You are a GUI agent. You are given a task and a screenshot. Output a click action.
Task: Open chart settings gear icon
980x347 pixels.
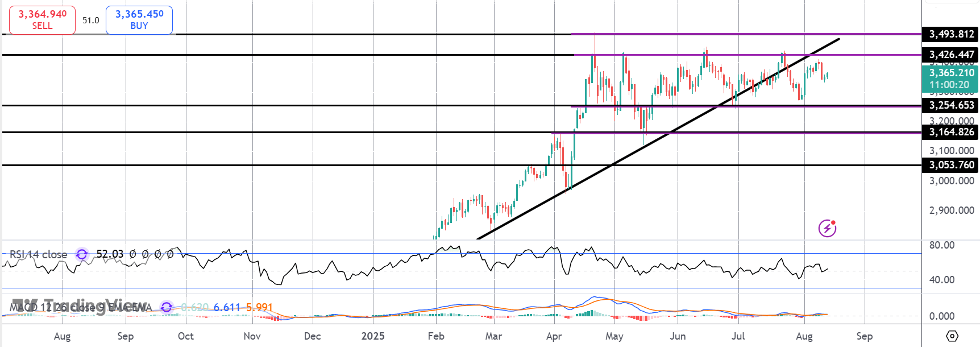[x=952, y=336]
